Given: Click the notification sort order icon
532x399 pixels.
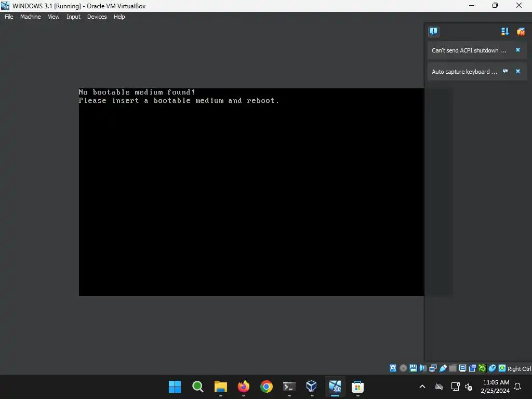Looking at the screenshot, I should (x=505, y=32).
